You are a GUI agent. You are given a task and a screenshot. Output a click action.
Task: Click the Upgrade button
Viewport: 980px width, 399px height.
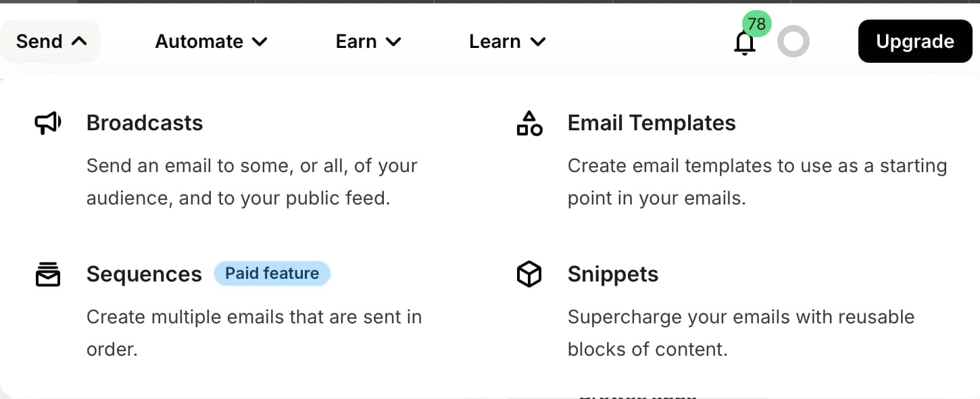tap(914, 42)
